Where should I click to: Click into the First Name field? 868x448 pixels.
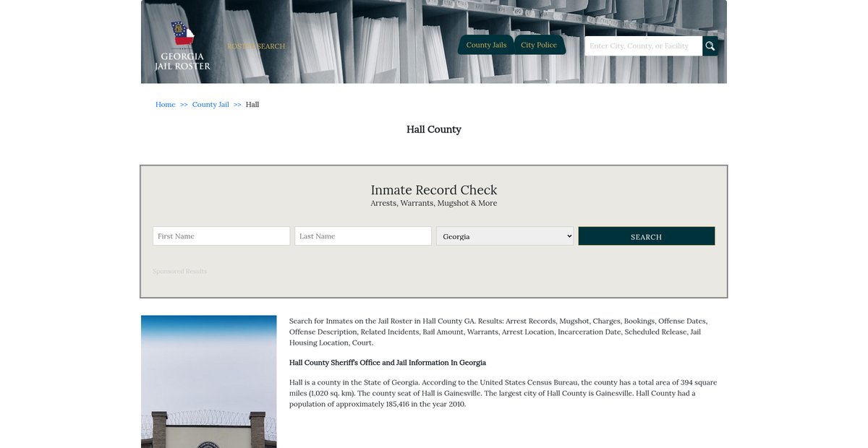pos(221,236)
